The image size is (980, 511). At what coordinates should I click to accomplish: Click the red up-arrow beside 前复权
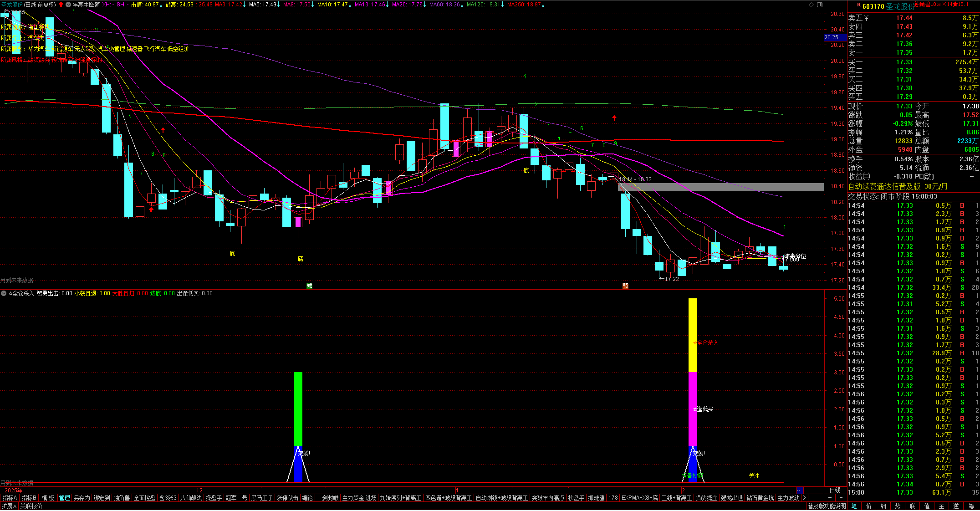pyautogui.click(x=61, y=5)
